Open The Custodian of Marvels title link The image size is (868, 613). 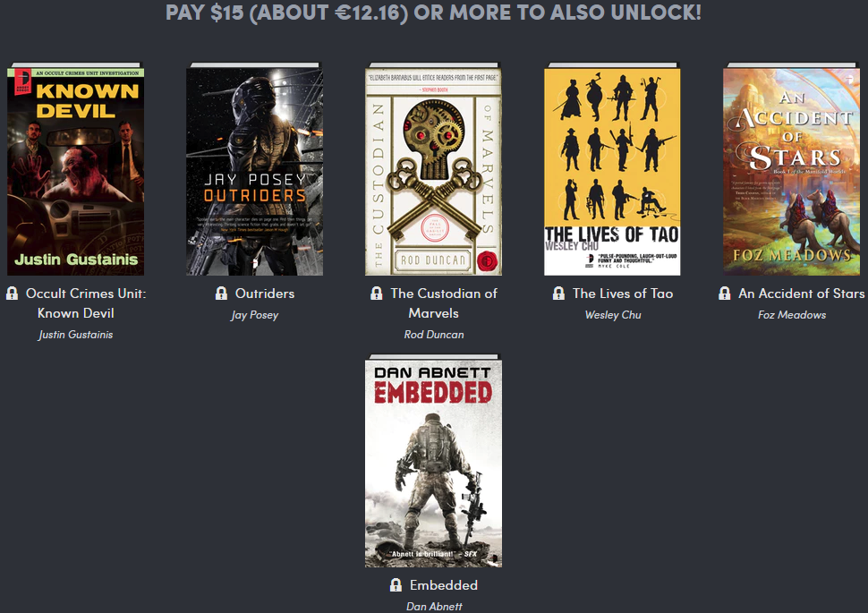(444, 303)
